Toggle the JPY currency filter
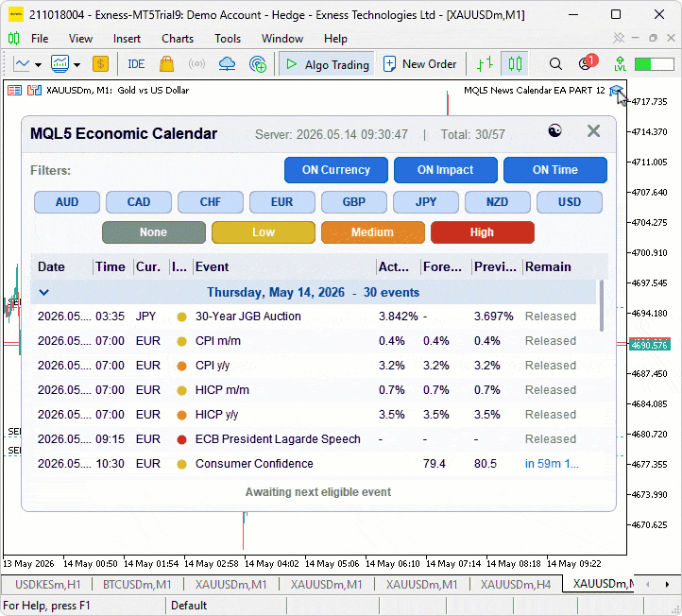 tap(426, 202)
